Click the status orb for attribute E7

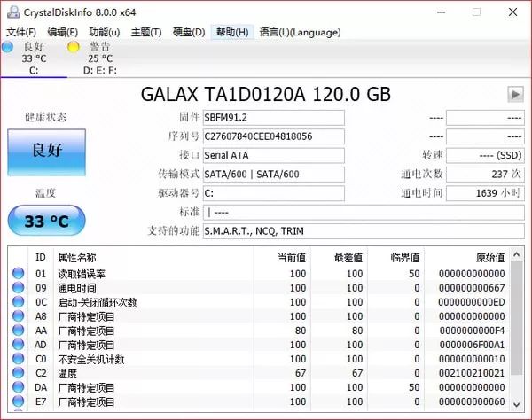coord(18,401)
